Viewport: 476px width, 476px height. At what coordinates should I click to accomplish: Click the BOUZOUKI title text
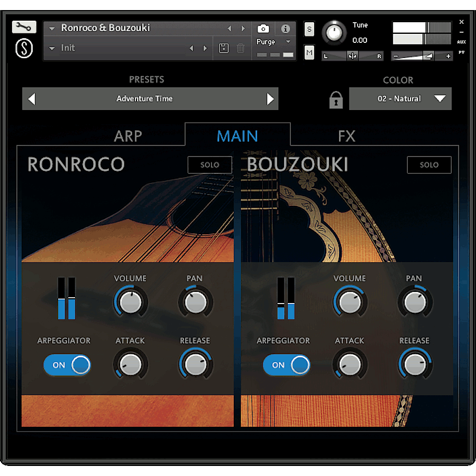click(297, 164)
